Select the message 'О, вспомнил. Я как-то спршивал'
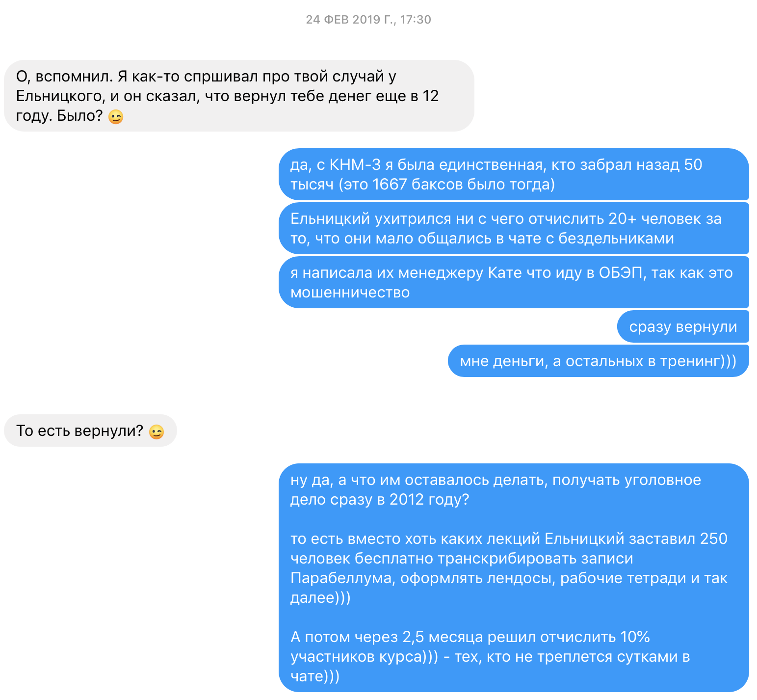The width and height of the screenshot is (757, 700). tap(239, 96)
